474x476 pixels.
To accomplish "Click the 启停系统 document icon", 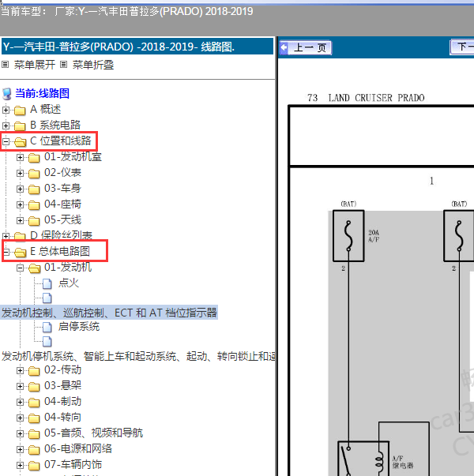I will [47, 328].
